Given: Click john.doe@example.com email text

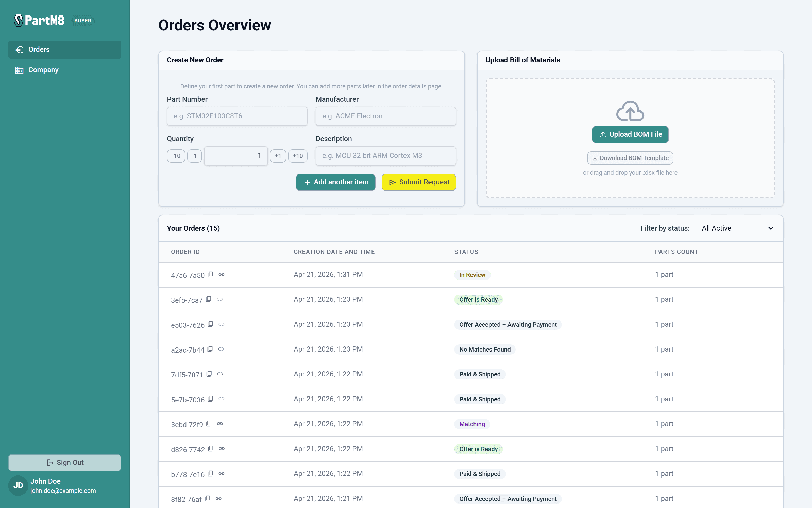Looking at the screenshot, I should [63, 490].
